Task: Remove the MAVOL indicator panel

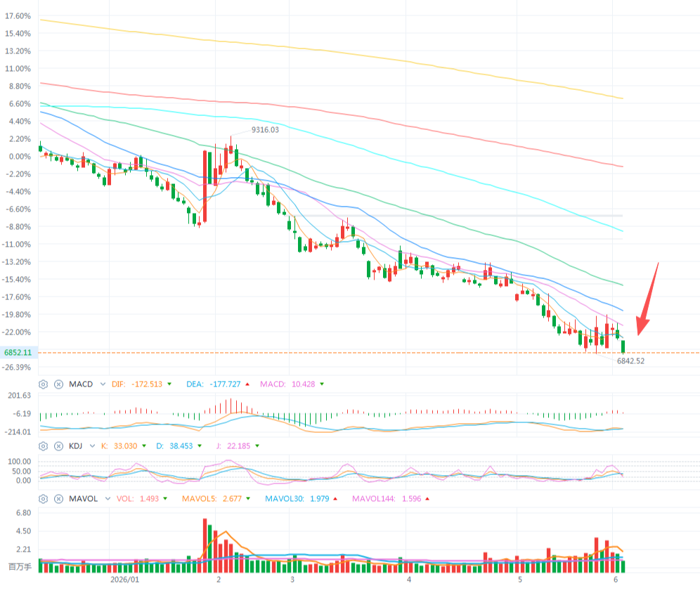Action: [x=58, y=499]
